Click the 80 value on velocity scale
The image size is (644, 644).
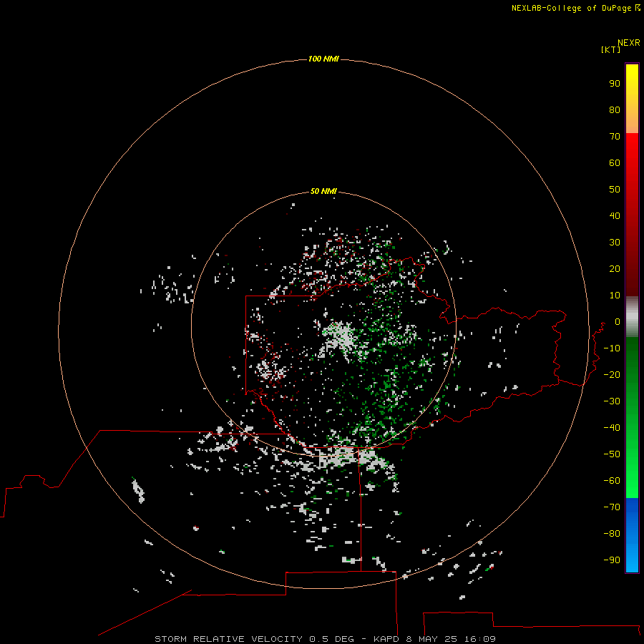[x=615, y=110]
